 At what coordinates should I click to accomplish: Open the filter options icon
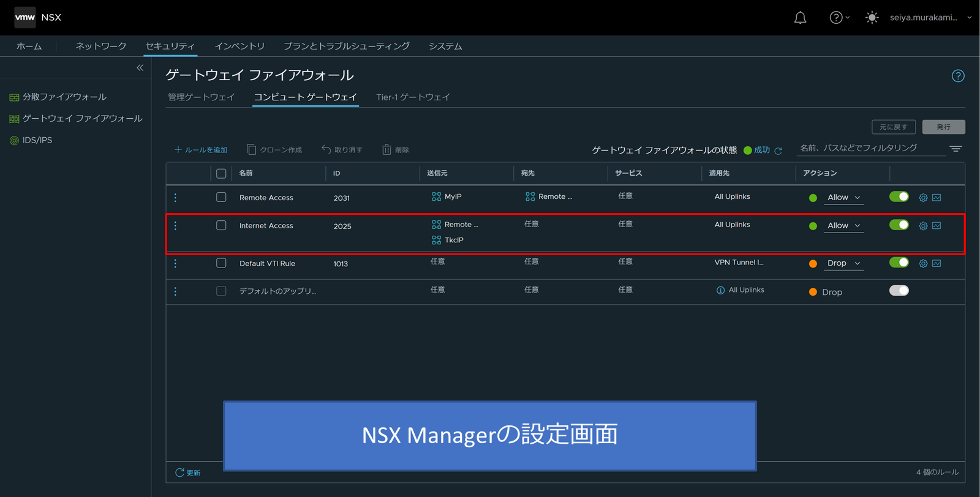(956, 149)
